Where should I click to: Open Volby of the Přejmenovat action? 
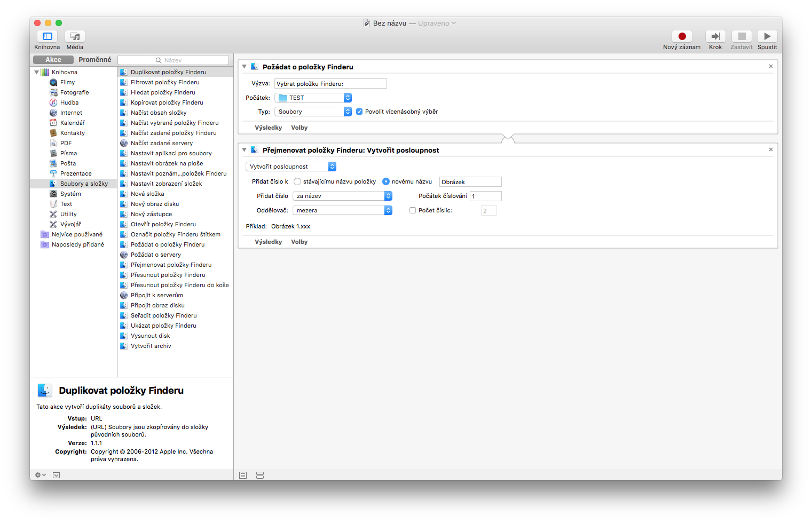pos(299,242)
